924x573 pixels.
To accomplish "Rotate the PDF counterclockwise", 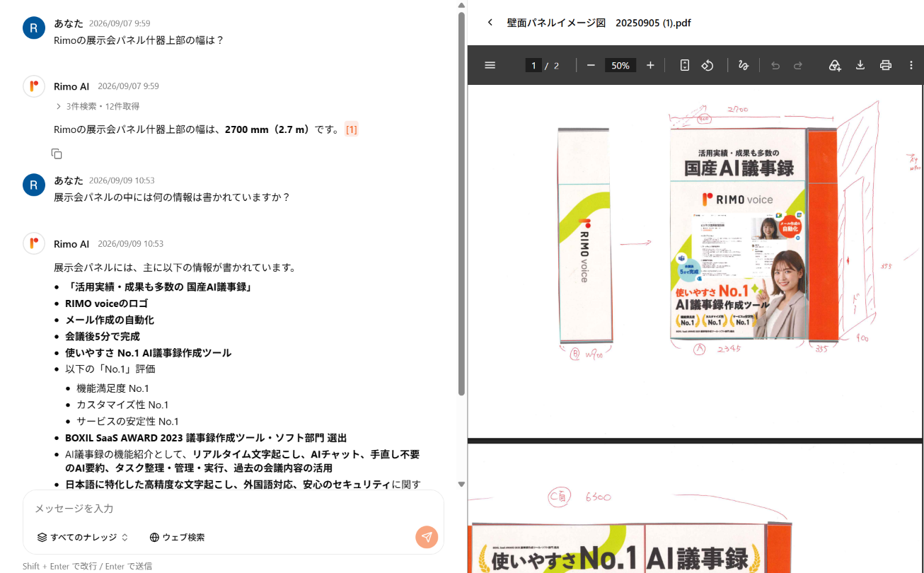I will [x=708, y=65].
